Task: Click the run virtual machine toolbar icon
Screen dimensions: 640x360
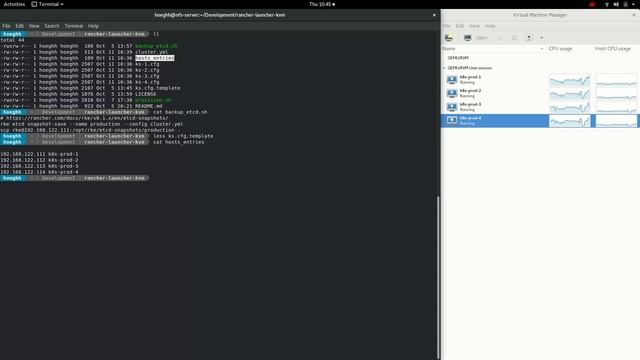Action: click(499, 38)
